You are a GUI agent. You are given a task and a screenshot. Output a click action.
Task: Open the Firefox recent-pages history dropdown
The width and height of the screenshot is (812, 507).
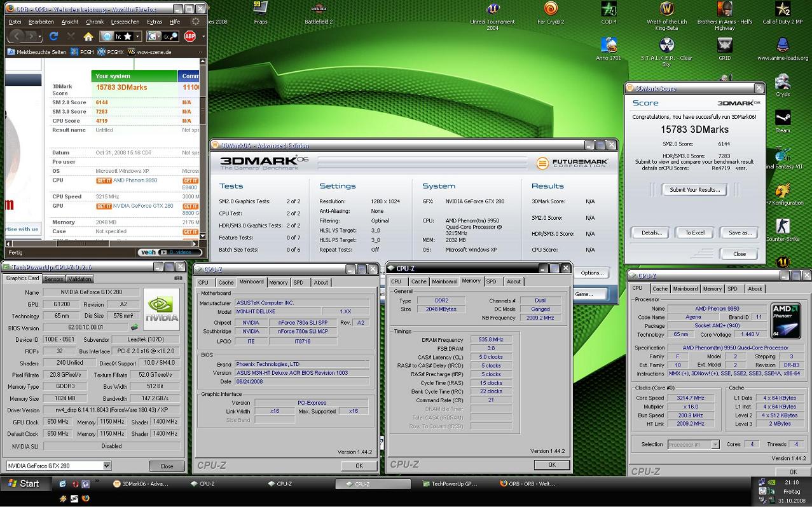[x=40, y=37]
